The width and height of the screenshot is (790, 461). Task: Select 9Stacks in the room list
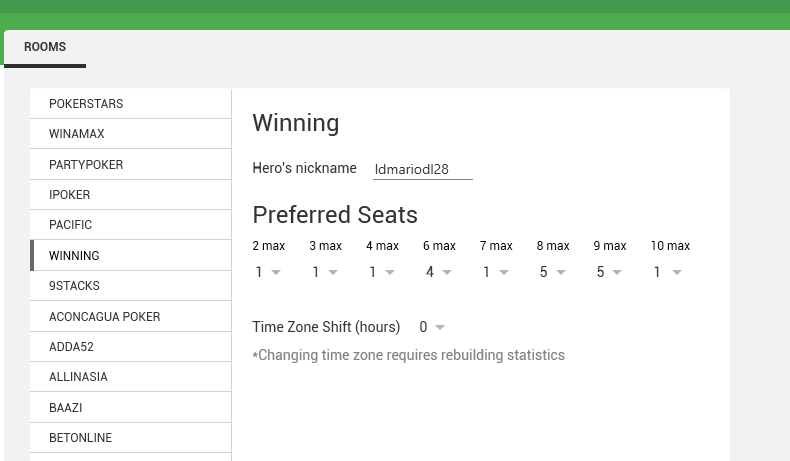pos(131,286)
